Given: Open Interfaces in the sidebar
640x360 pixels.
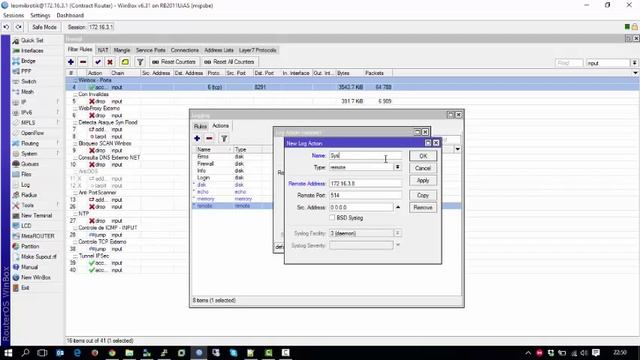Looking at the screenshot, I should pos(32,51).
